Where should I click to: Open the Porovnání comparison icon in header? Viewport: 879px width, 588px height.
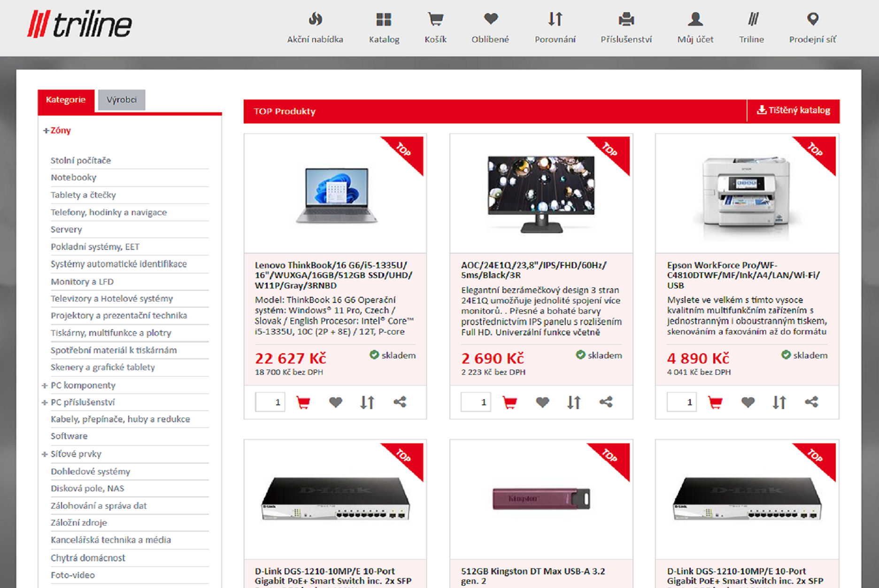[555, 20]
